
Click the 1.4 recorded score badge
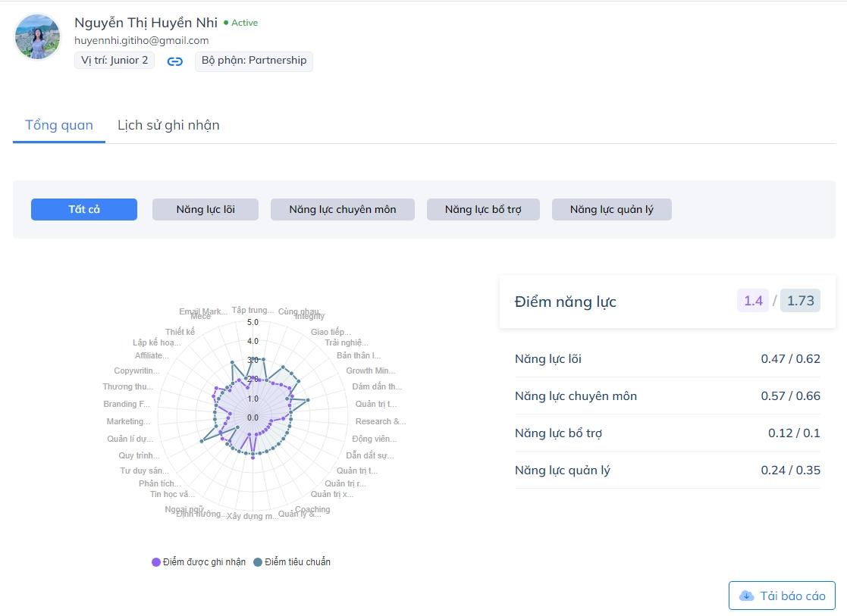click(753, 301)
